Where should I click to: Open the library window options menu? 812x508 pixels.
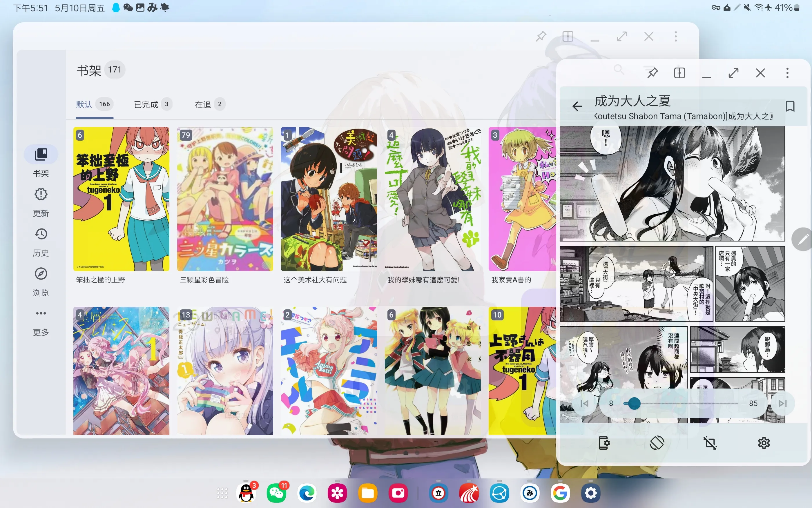(676, 36)
